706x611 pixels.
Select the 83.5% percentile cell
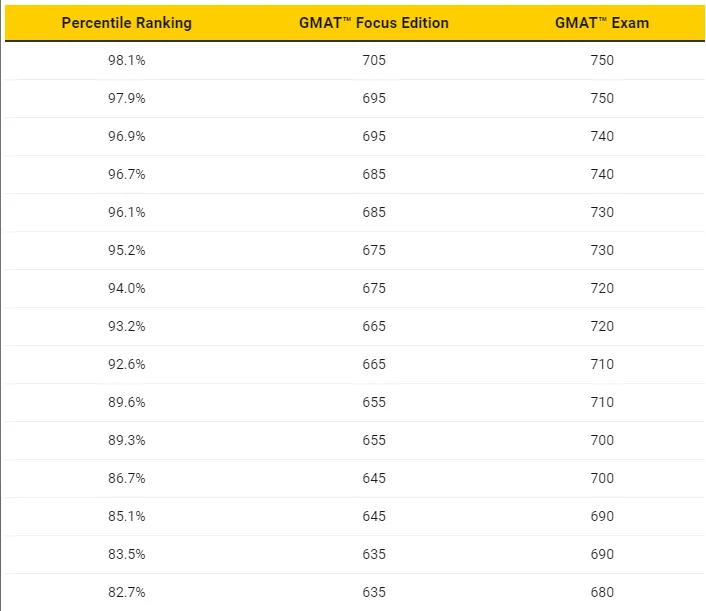click(x=127, y=554)
